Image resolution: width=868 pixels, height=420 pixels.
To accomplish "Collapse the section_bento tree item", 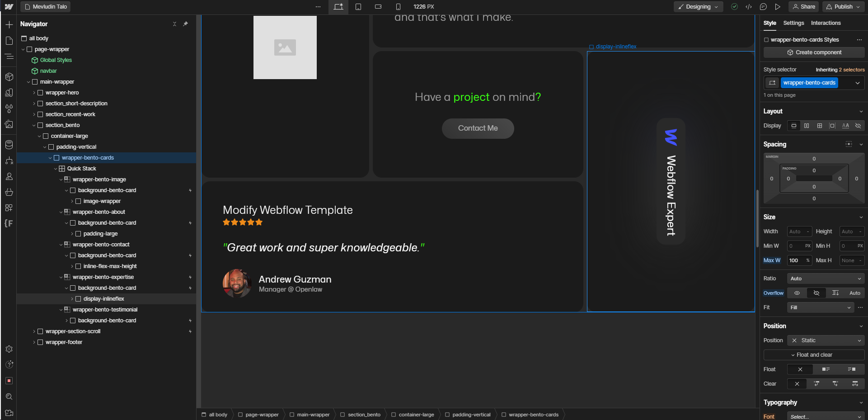I will coord(34,125).
